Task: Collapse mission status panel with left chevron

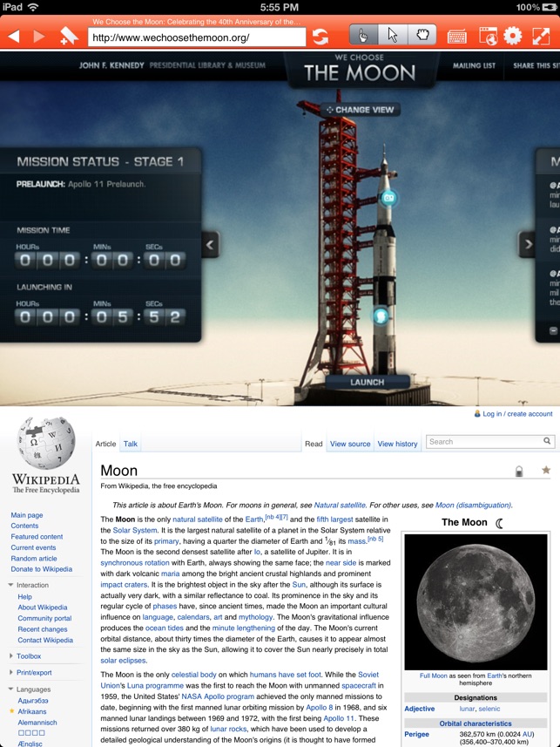Action: [x=210, y=244]
